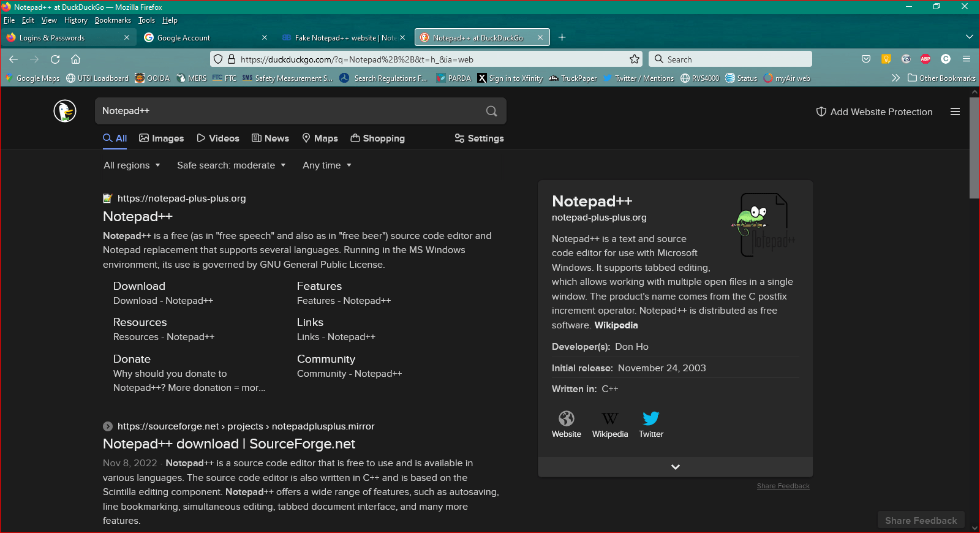
Task: Click the Notepad++ chameleon logo thumbnail
Action: (x=764, y=225)
